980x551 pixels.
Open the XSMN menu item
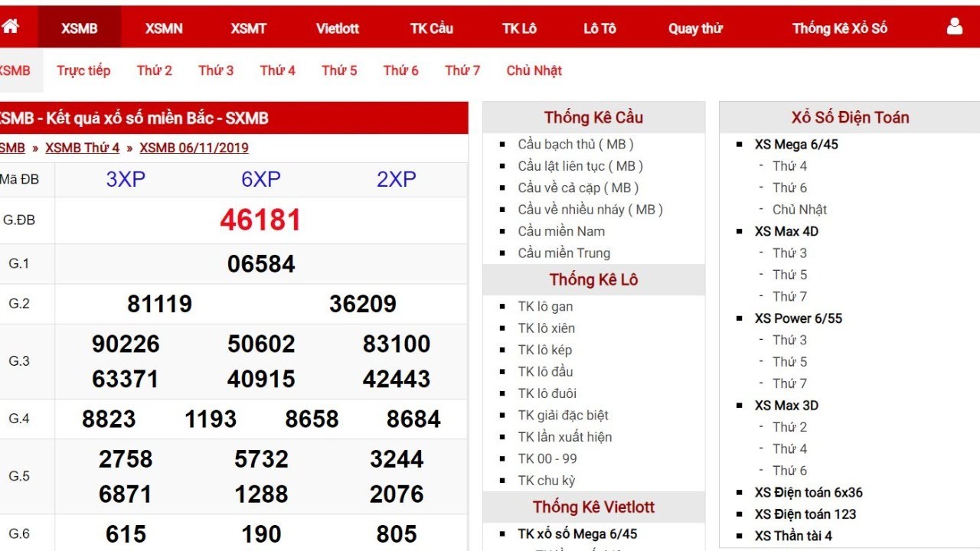tap(164, 28)
